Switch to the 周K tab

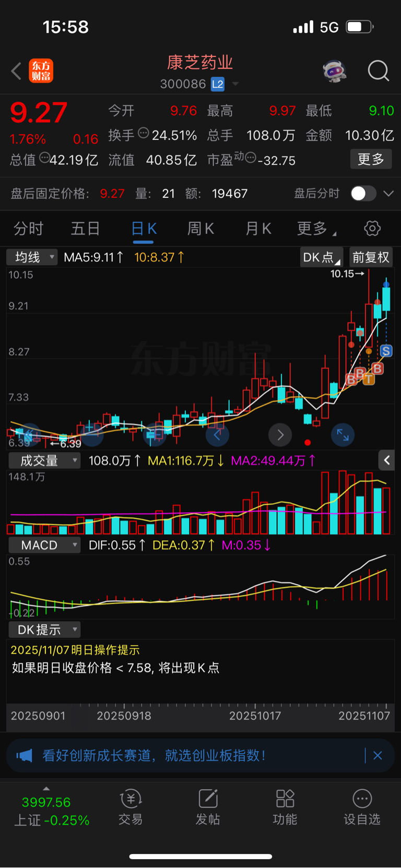tap(201, 229)
